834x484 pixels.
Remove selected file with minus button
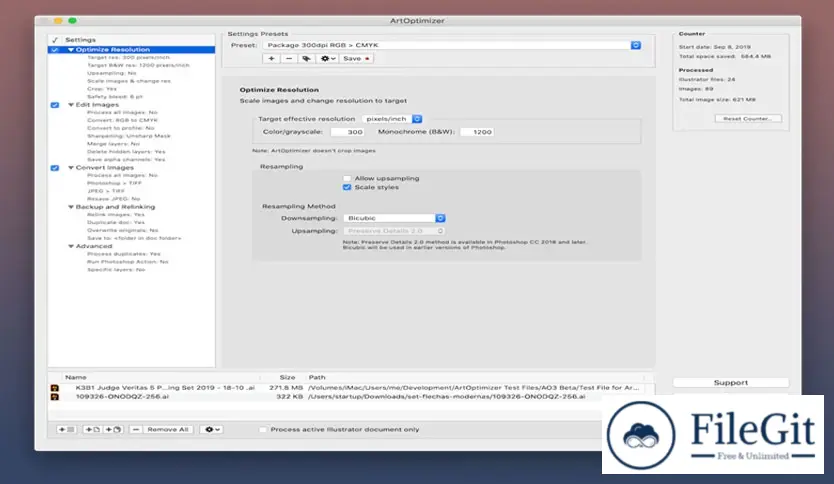coord(136,429)
